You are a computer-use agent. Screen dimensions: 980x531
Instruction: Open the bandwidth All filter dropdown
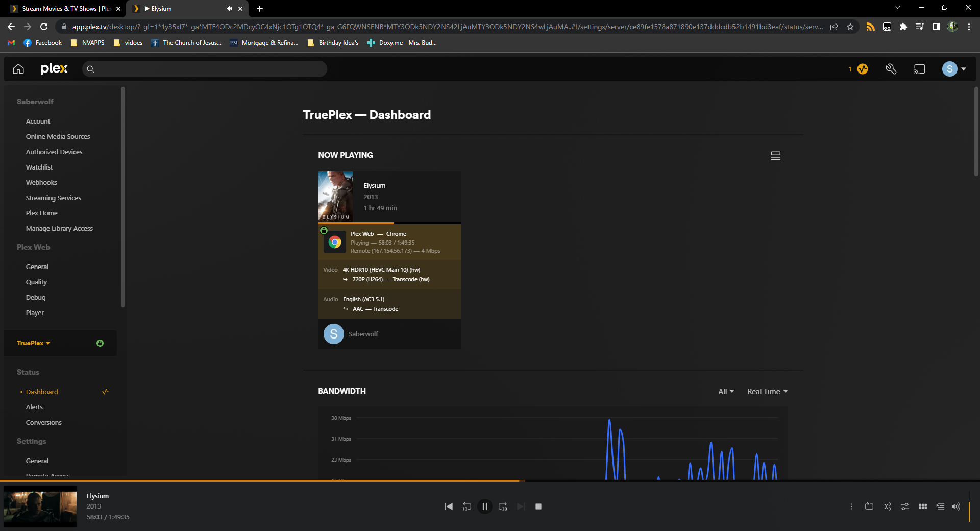pos(726,392)
